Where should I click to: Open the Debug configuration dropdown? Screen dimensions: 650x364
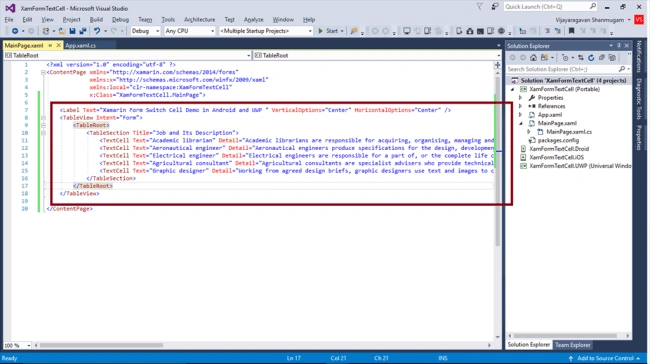pos(145,31)
